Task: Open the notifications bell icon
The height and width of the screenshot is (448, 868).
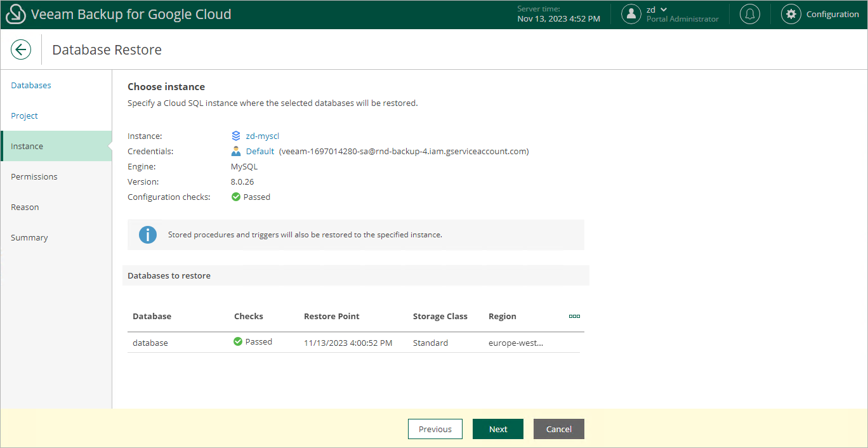Action: coord(750,14)
